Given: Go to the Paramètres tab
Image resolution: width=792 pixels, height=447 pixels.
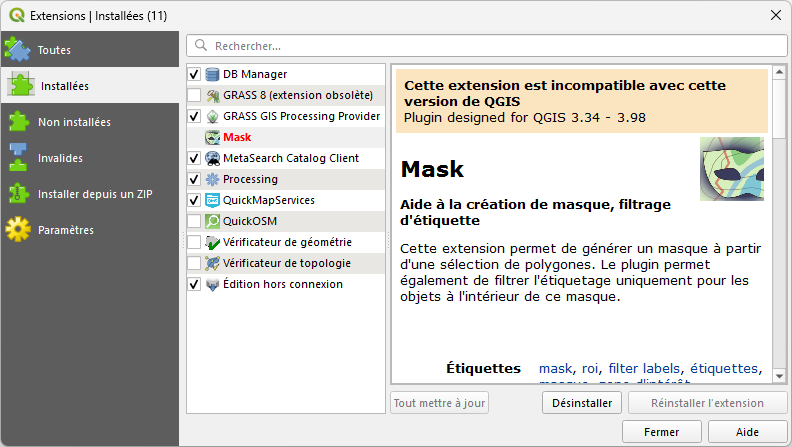Looking at the screenshot, I should [90, 230].
